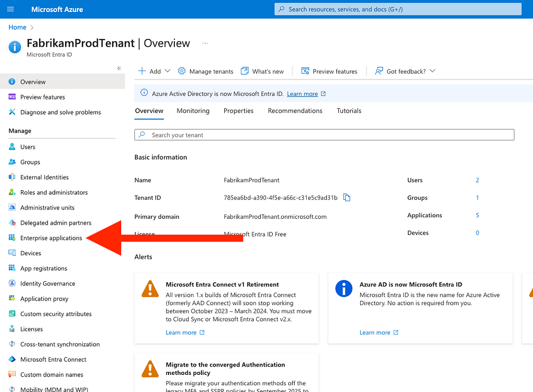Open Mobility (MDM and WIP) in sidebar
This screenshot has width=533, height=392.
(x=54, y=389)
